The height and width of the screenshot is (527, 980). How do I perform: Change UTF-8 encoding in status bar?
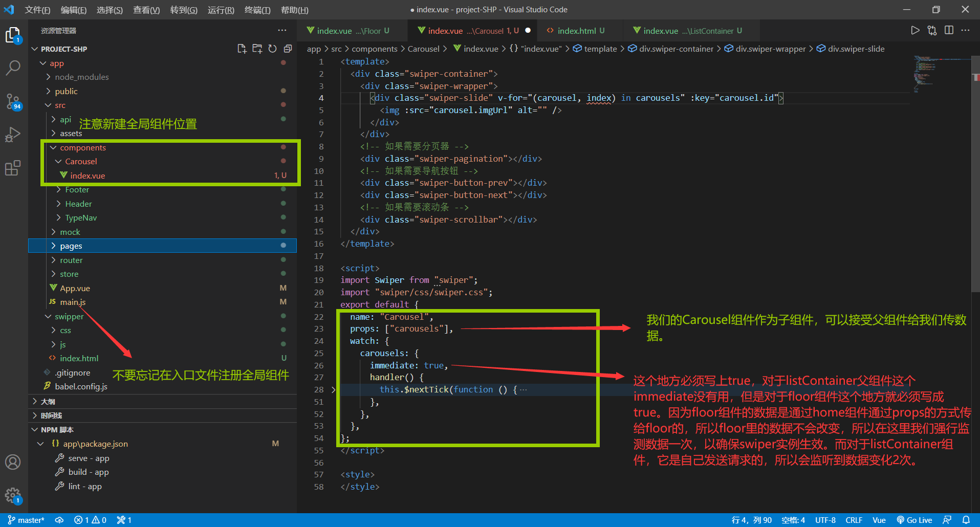click(x=825, y=520)
